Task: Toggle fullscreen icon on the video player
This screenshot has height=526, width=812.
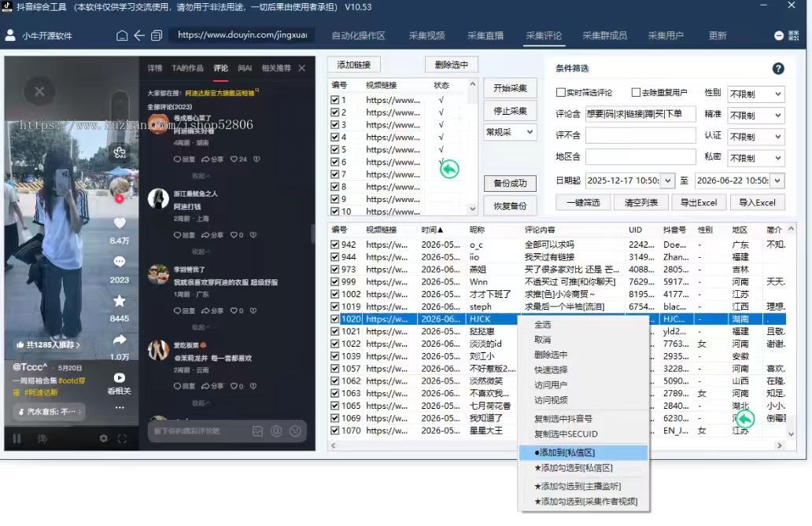Action: tap(122, 439)
